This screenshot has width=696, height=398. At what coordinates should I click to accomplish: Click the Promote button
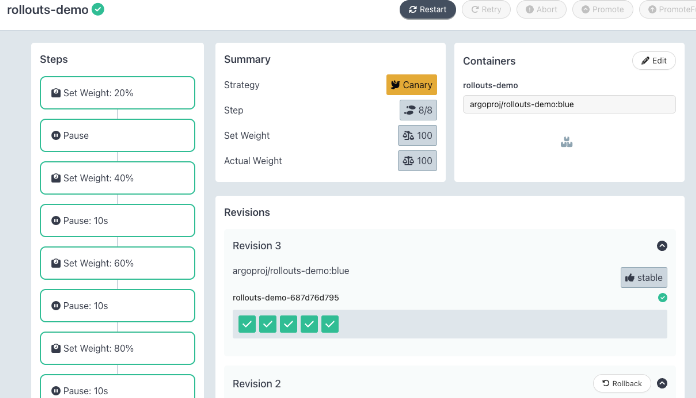click(602, 9)
